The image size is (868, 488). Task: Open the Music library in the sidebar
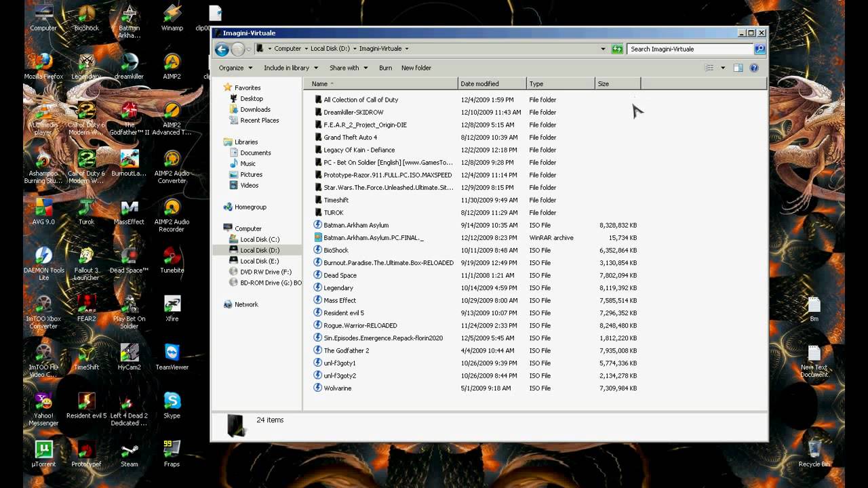[x=248, y=163]
